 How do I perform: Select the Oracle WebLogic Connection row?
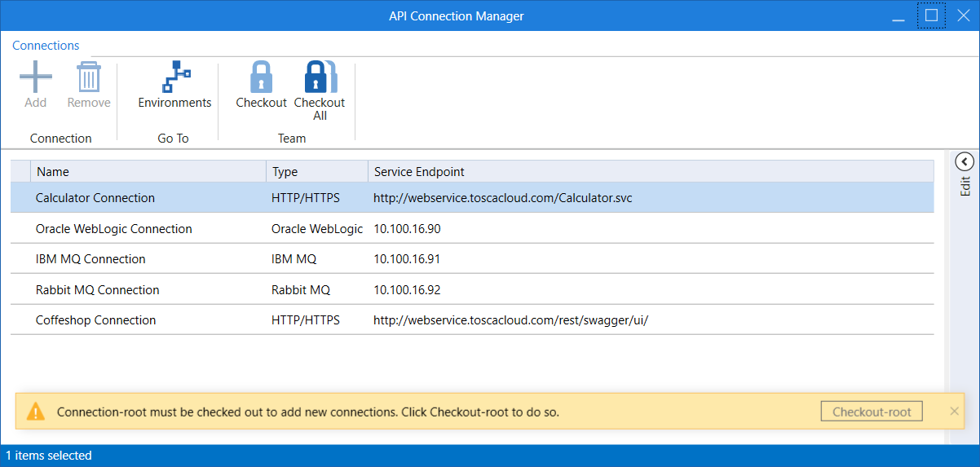(x=114, y=229)
